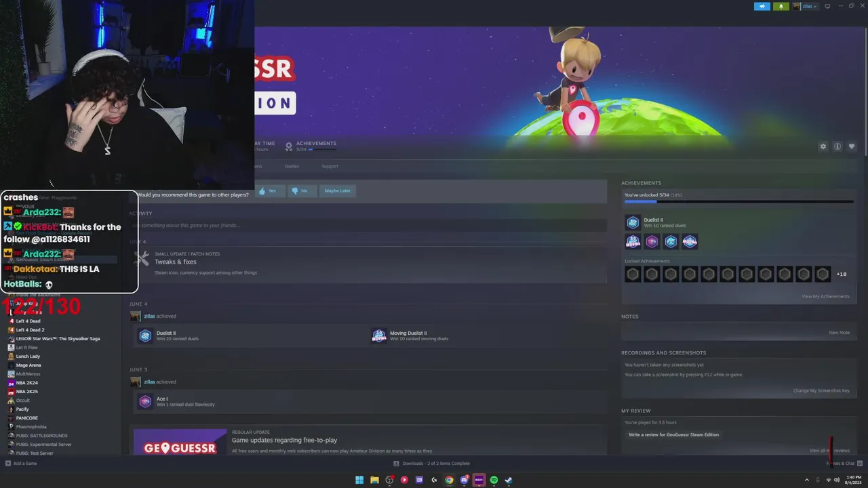Click the second unlocked achievement badge in row
This screenshot has width=868, height=488.
pos(652,241)
